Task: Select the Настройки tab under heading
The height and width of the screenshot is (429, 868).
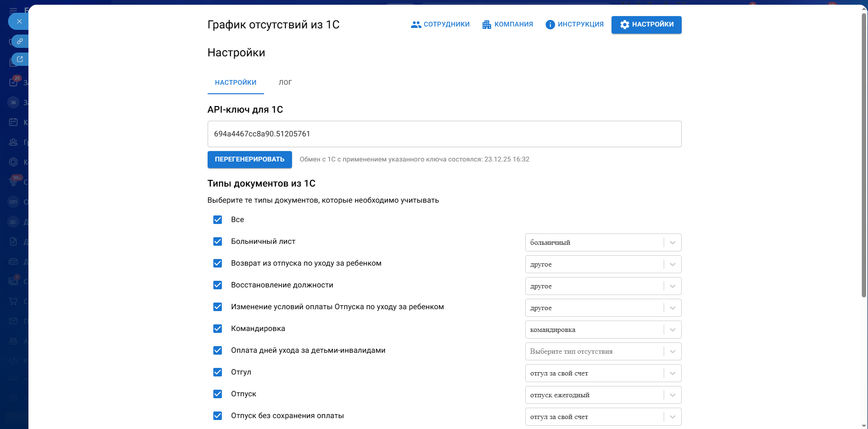Action: 236,82
